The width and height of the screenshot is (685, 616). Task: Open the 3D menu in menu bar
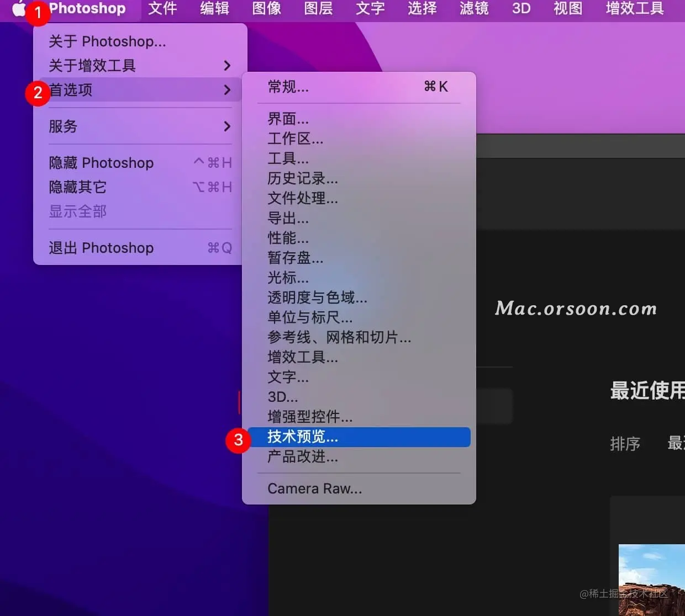pos(521,9)
